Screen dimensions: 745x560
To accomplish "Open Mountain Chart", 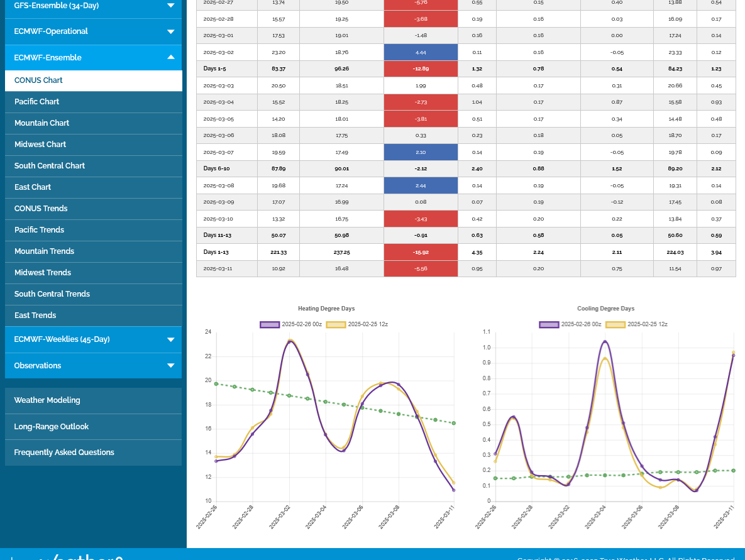I will [x=93, y=123].
